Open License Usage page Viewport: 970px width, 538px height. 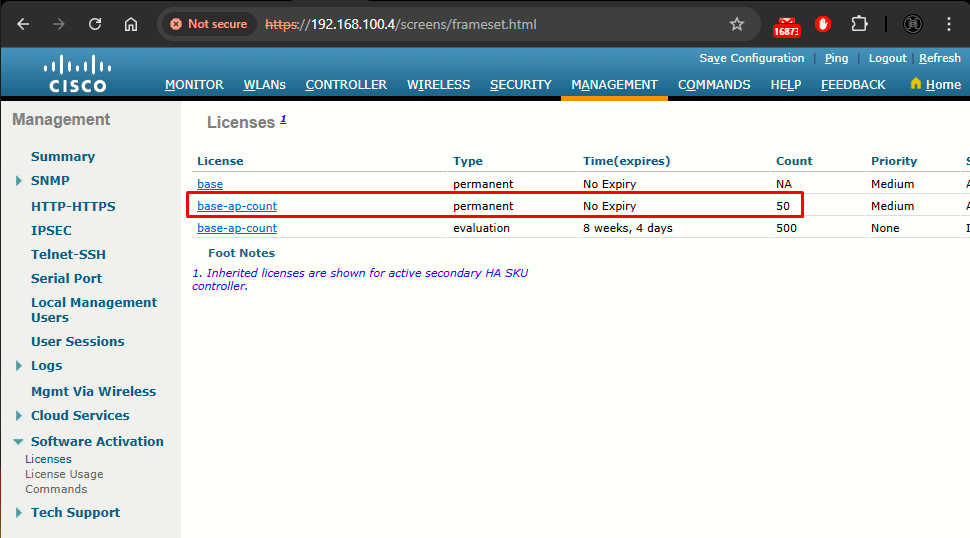coord(64,474)
